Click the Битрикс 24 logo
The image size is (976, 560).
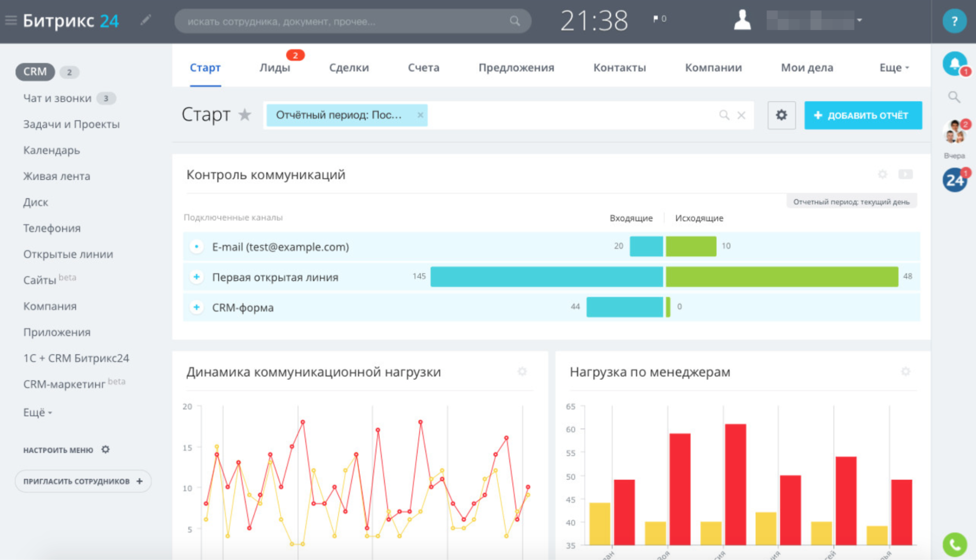click(x=71, y=21)
